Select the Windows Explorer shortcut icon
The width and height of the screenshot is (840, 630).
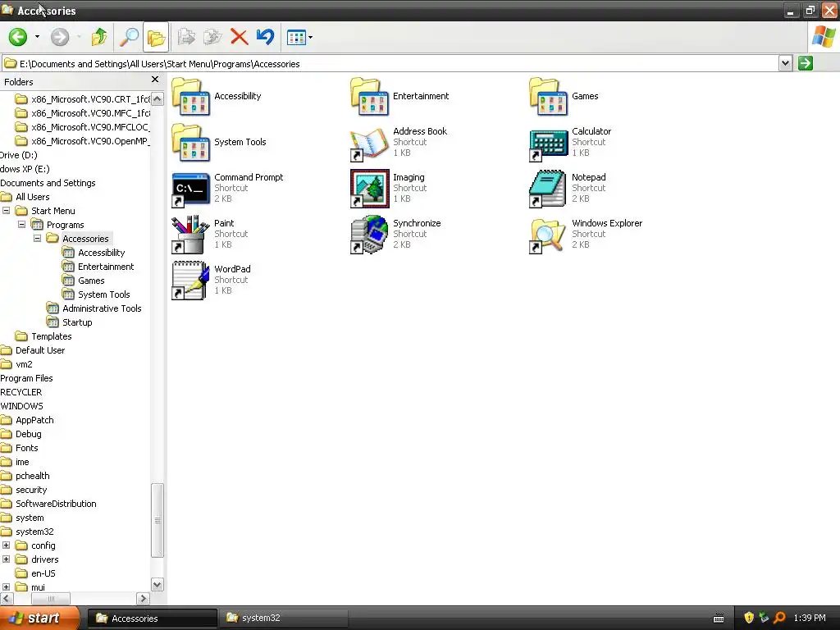point(548,235)
